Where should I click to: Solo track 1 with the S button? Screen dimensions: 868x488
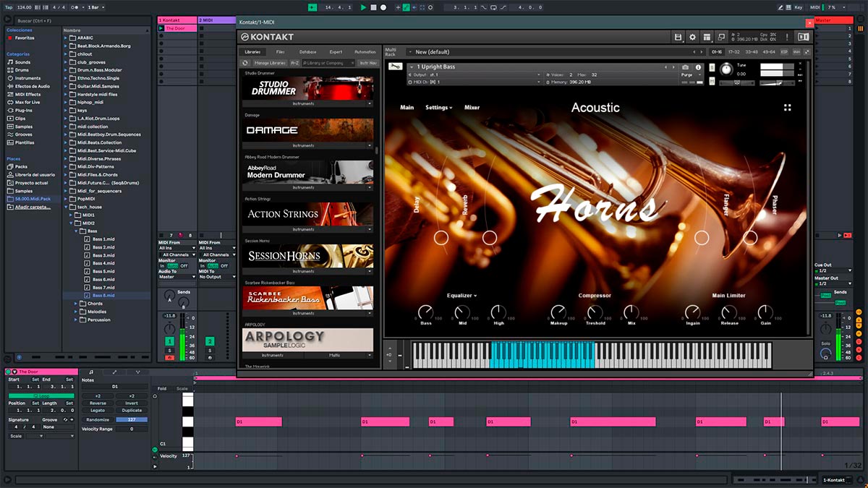(170, 351)
